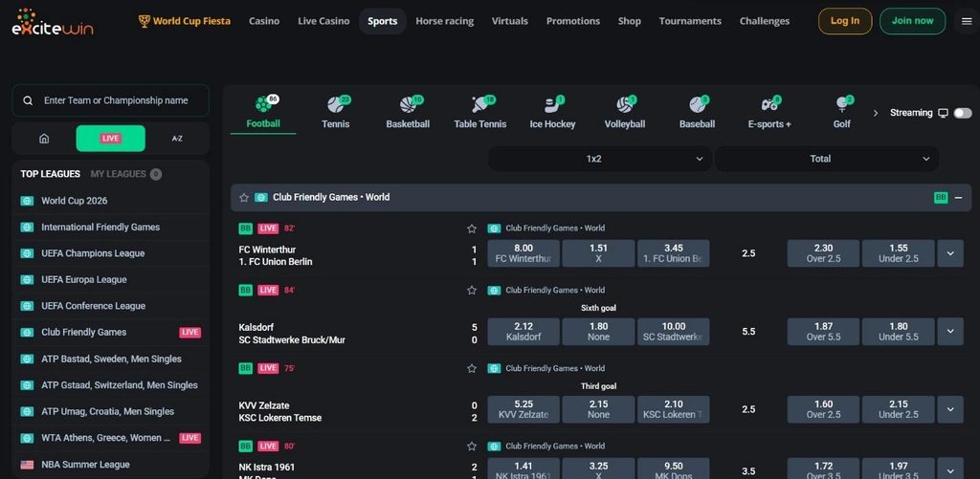Switch to MY LEAGUES tab

coord(125,174)
